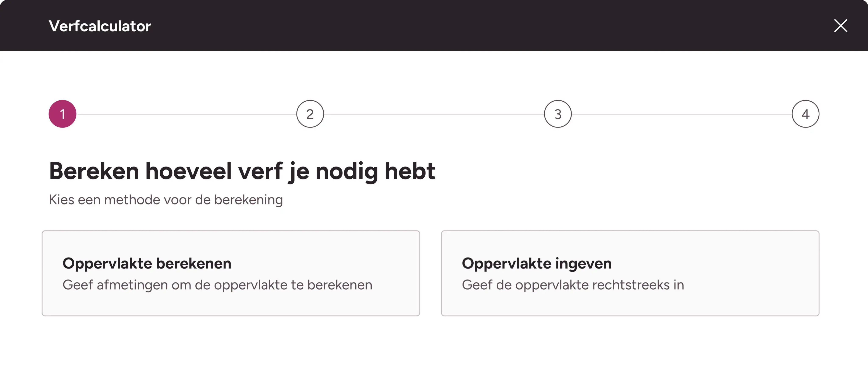Click the Verfcalculator title text
The image size is (868, 365).
[100, 26]
